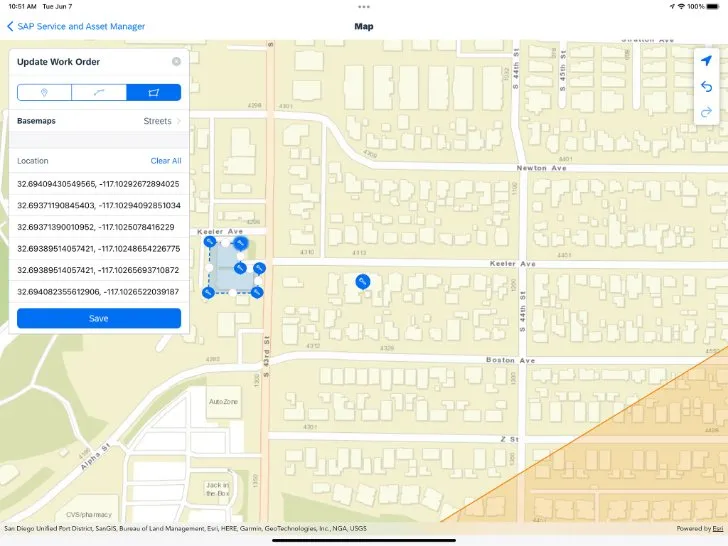Screen dimensions: 728x546
Task: Switch to point geometry mode
Action: (44, 93)
